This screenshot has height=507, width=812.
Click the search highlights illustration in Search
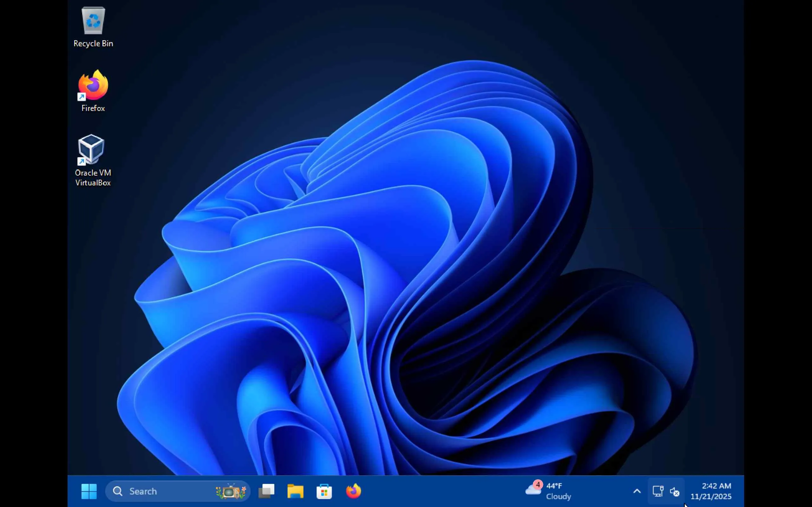(231, 491)
